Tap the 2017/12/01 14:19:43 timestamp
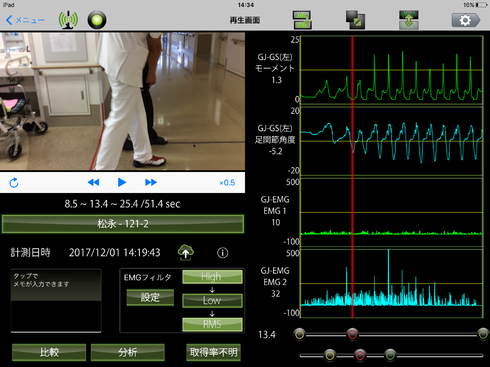The height and width of the screenshot is (367, 490). point(115,253)
